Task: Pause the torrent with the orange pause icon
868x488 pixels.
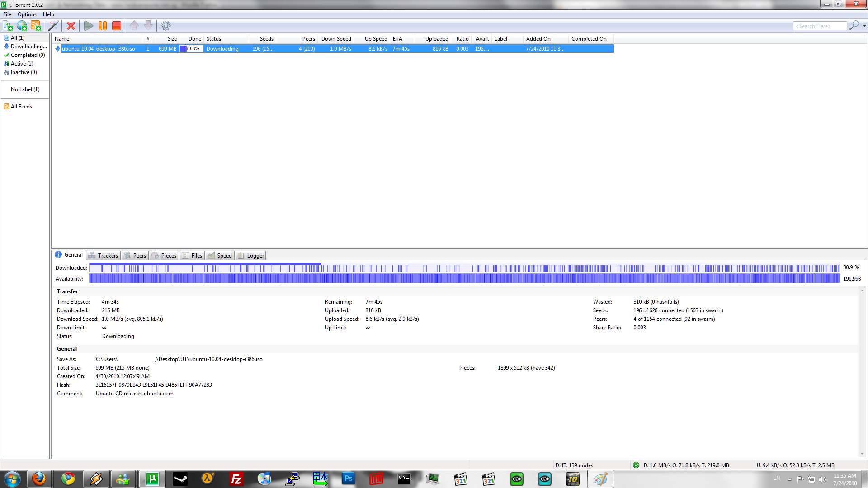Action: pyautogui.click(x=103, y=26)
